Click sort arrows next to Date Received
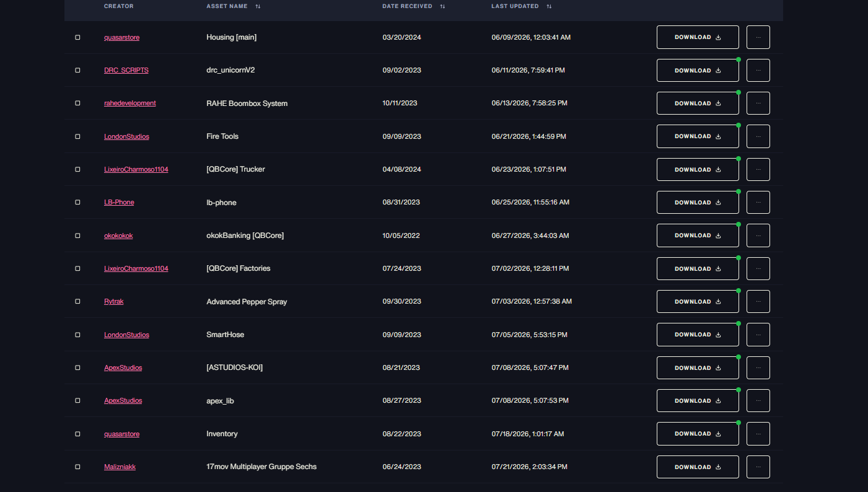 pyautogui.click(x=442, y=6)
